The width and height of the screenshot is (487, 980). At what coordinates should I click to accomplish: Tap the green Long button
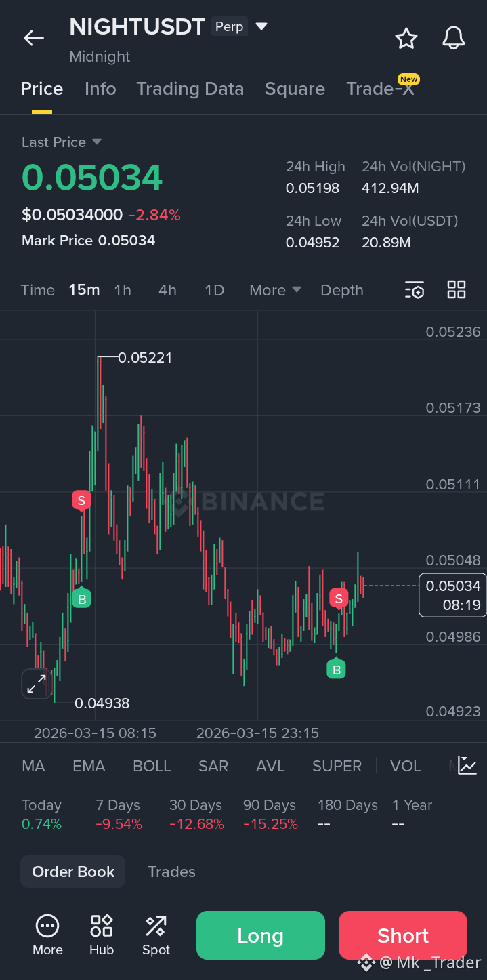point(261,935)
